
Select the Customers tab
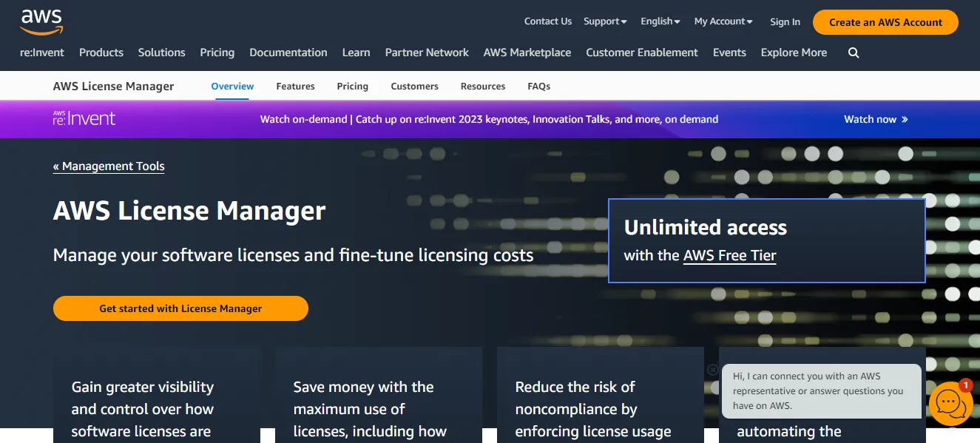click(414, 87)
